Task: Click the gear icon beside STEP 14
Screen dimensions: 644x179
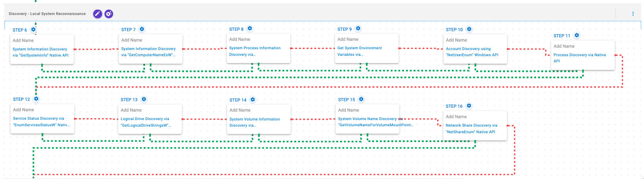Action: [253, 100]
